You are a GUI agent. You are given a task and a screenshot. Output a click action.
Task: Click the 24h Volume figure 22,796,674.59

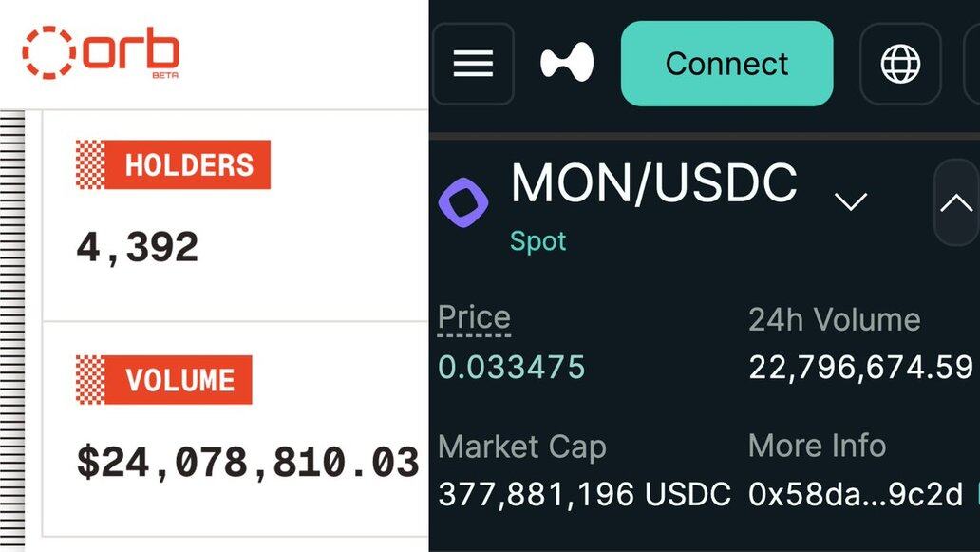(x=860, y=367)
